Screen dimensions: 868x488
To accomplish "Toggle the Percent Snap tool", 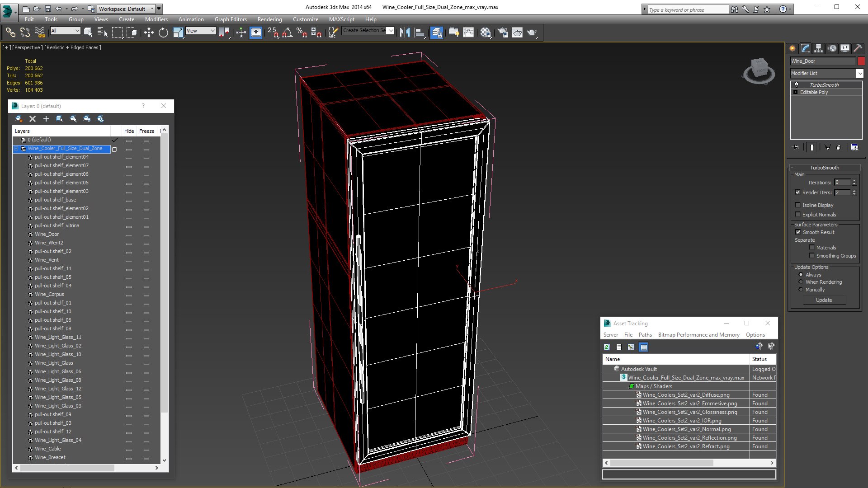I will [x=302, y=32].
